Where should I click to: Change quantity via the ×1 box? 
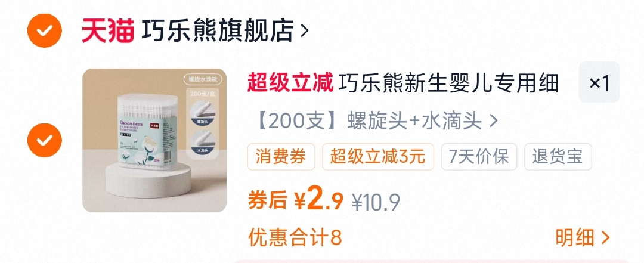pyautogui.click(x=599, y=82)
